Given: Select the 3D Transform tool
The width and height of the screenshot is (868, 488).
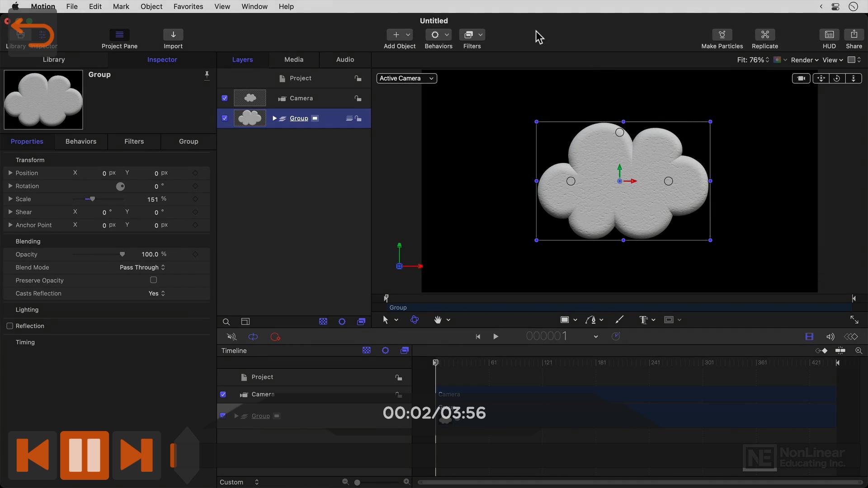Looking at the screenshot, I should point(414,320).
